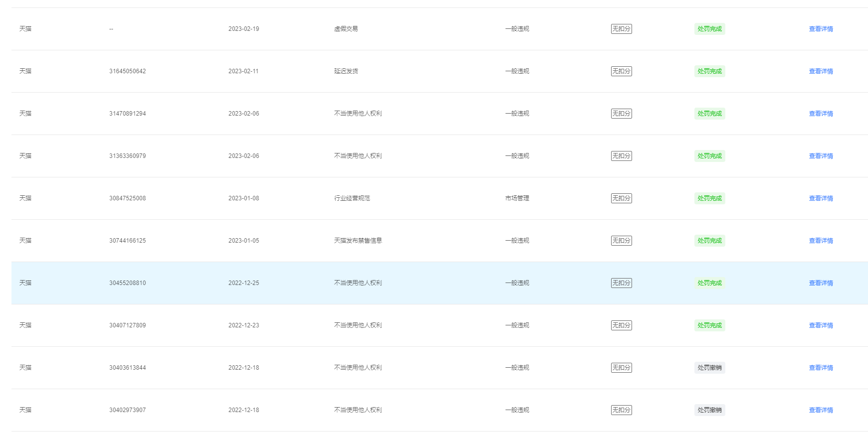Click 查看详情 for record 31645050642
This screenshot has height=434, width=868.
[821, 71]
